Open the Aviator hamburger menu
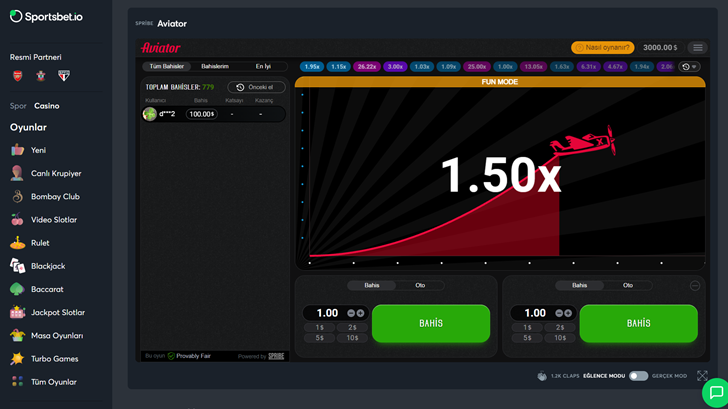The width and height of the screenshot is (728, 409). tap(698, 47)
